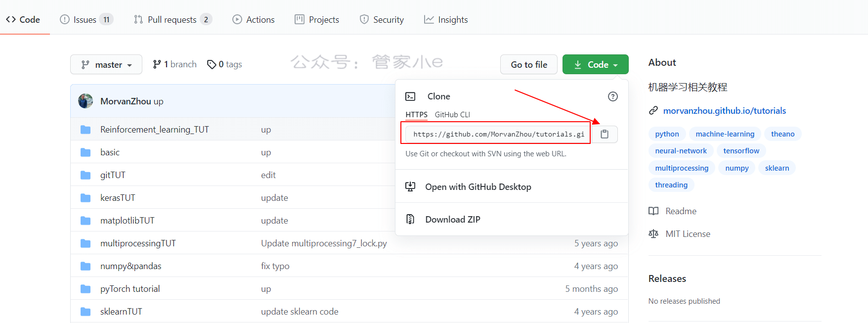Open the Issues tab
Image resolution: width=868 pixels, height=323 pixels.
[87, 19]
